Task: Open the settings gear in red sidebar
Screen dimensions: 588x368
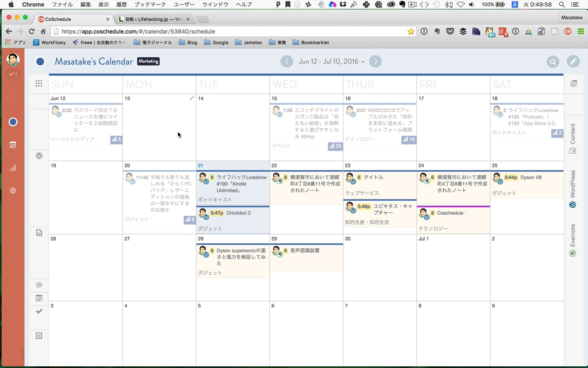Action: coord(13,191)
